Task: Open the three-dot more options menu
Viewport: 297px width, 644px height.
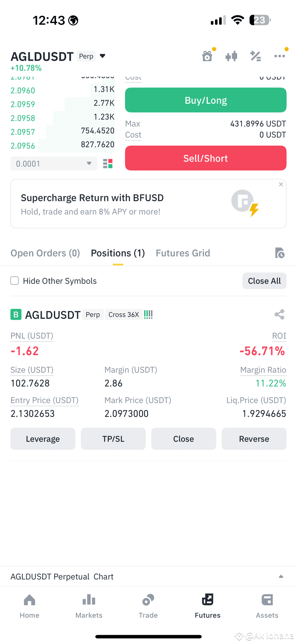Action: (279, 56)
